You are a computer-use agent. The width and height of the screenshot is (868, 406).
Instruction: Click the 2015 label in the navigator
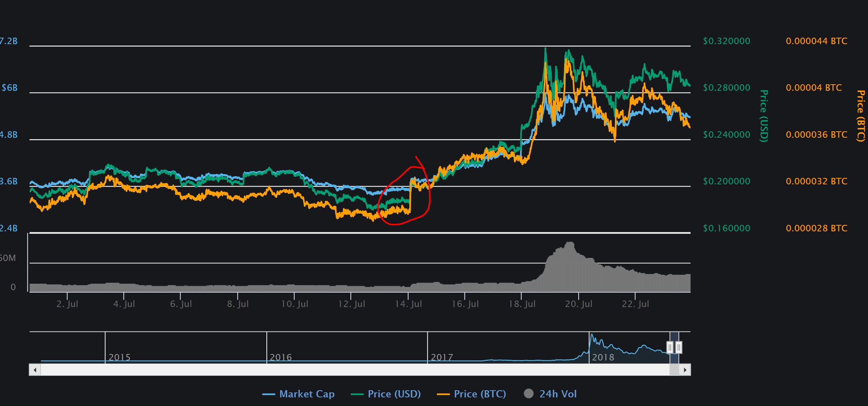119,357
